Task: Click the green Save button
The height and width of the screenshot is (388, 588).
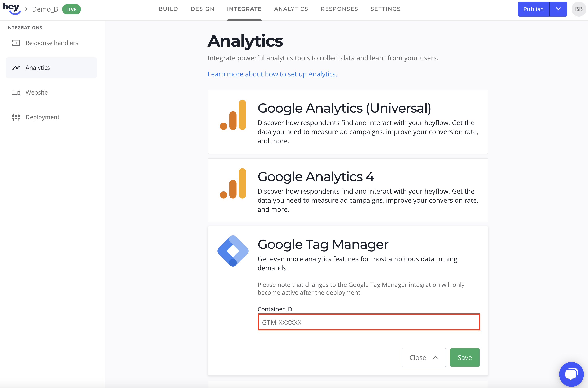Action: pos(465,357)
